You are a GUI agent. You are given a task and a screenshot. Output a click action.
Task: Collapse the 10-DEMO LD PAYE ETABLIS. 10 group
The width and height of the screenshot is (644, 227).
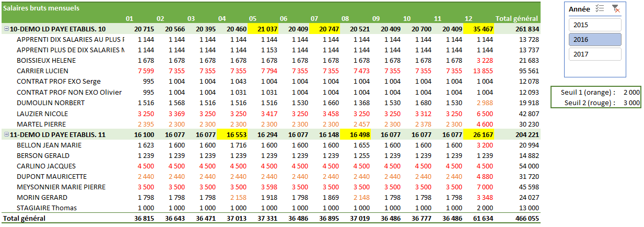pyautogui.click(x=6, y=29)
